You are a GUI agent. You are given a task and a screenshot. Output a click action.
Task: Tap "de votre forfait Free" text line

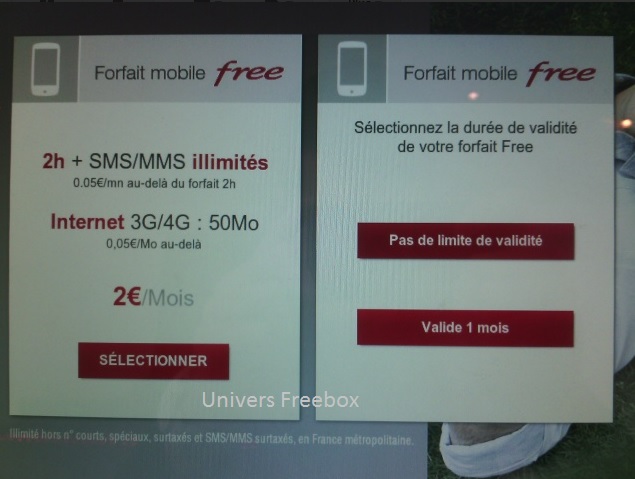tap(465, 147)
